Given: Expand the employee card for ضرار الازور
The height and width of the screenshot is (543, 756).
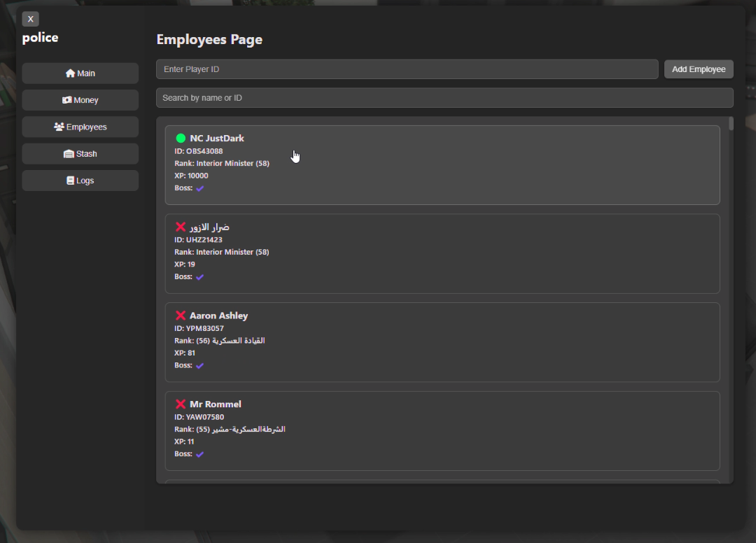Looking at the screenshot, I should [442, 254].
